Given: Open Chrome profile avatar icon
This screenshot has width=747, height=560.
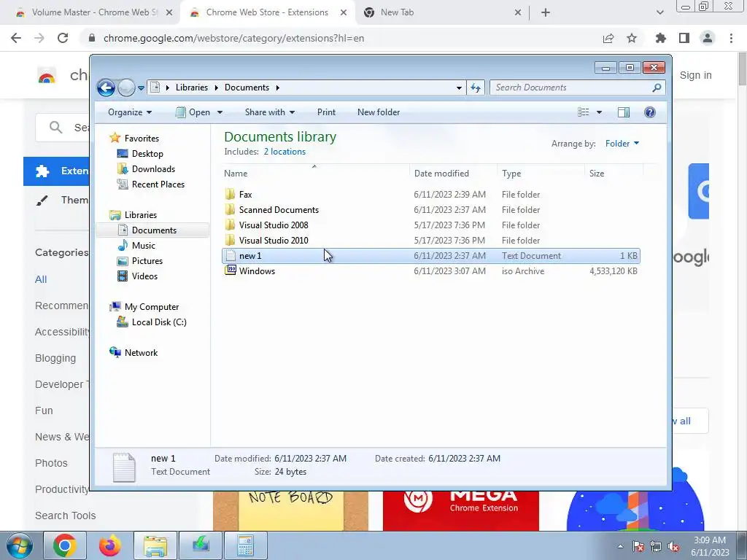Looking at the screenshot, I should pos(708,38).
